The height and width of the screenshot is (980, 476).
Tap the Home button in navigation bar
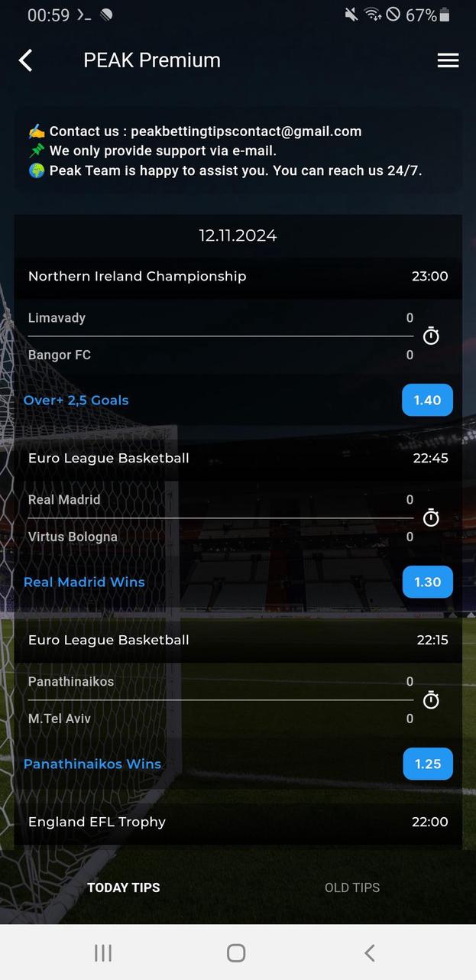coord(235,953)
